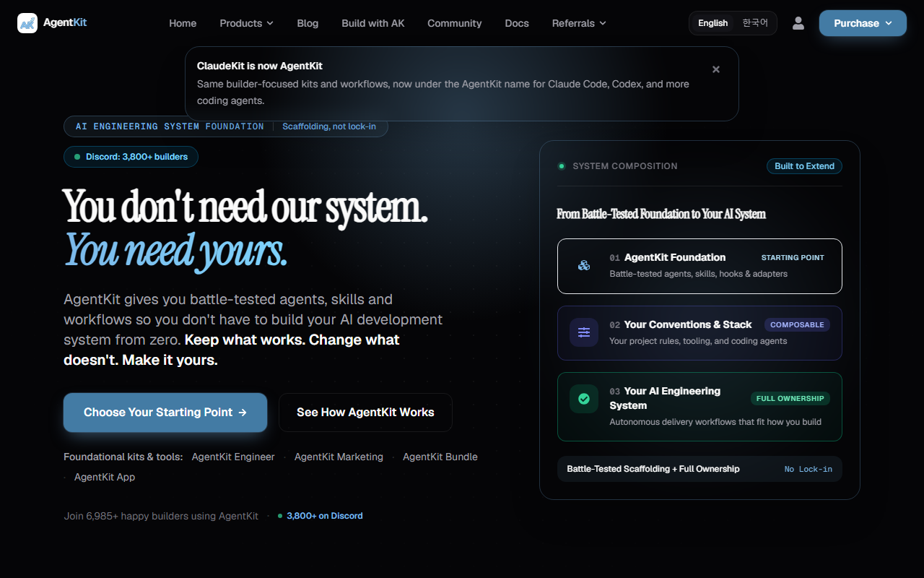Viewport: 924px width, 578px height.
Task: Click Choose Your Starting Point button
Action: coord(165,413)
